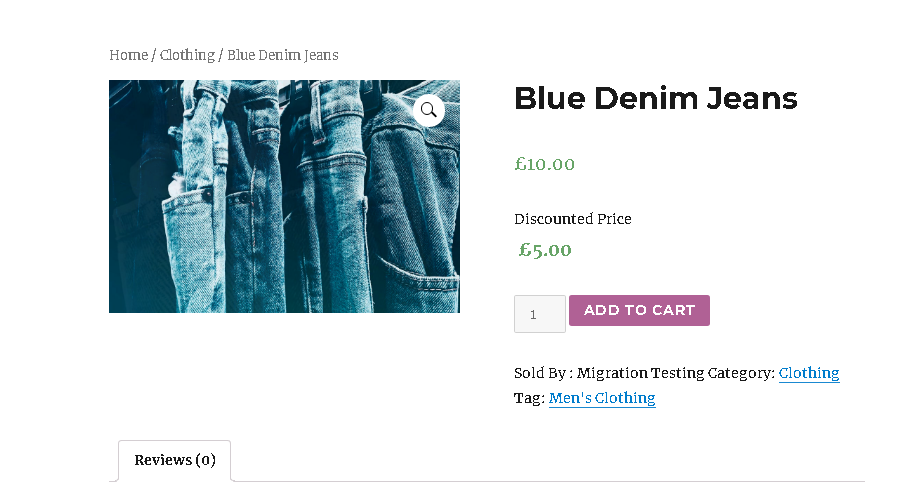The image size is (918, 485).
Task: Go to the Clothing breadcrumb link
Action: (187, 55)
